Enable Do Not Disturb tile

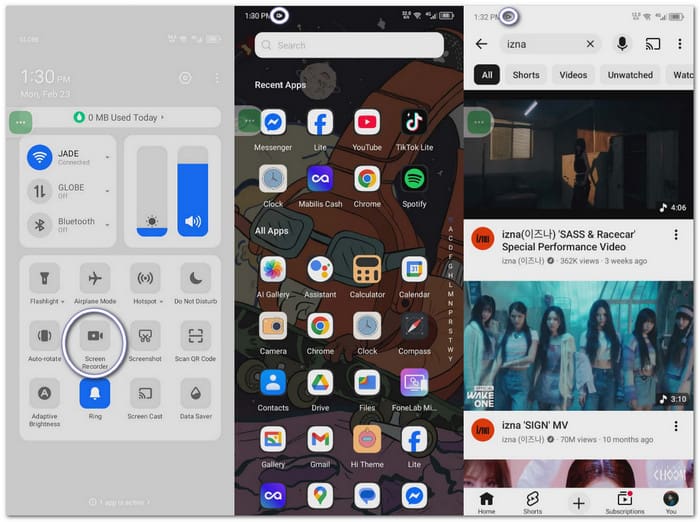click(196, 278)
